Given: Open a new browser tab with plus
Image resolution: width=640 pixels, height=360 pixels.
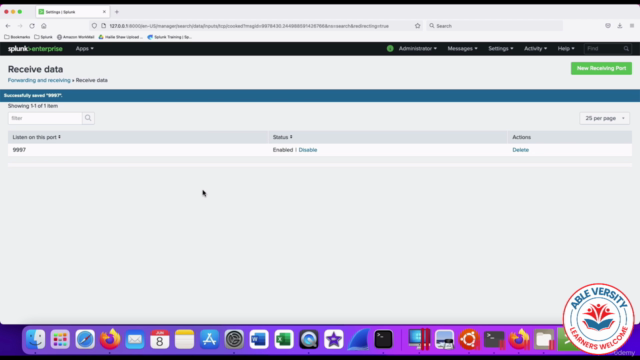Looking at the screenshot, I should click(x=117, y=12).
